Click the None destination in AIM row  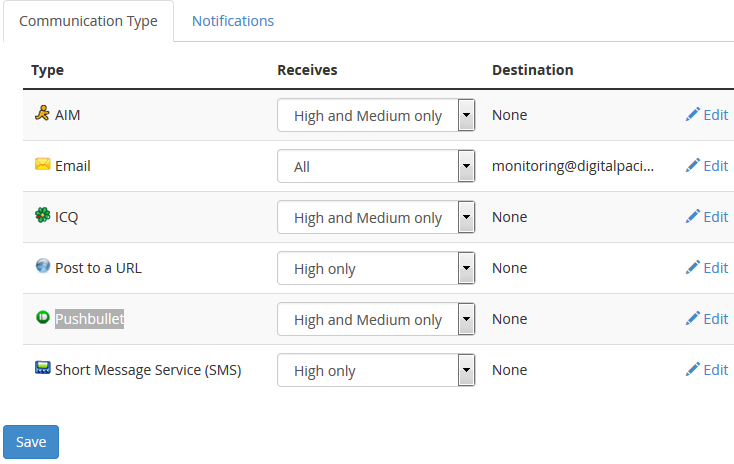pos(509,115)
